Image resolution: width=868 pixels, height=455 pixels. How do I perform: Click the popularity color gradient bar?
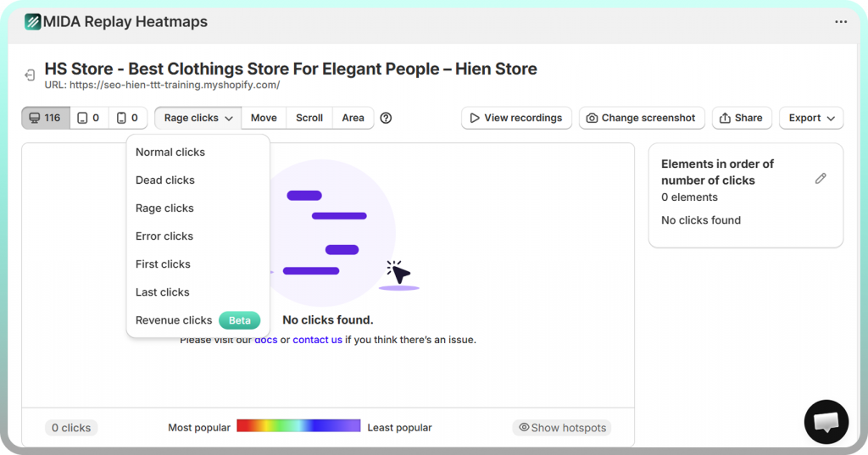tap(298, 426)
